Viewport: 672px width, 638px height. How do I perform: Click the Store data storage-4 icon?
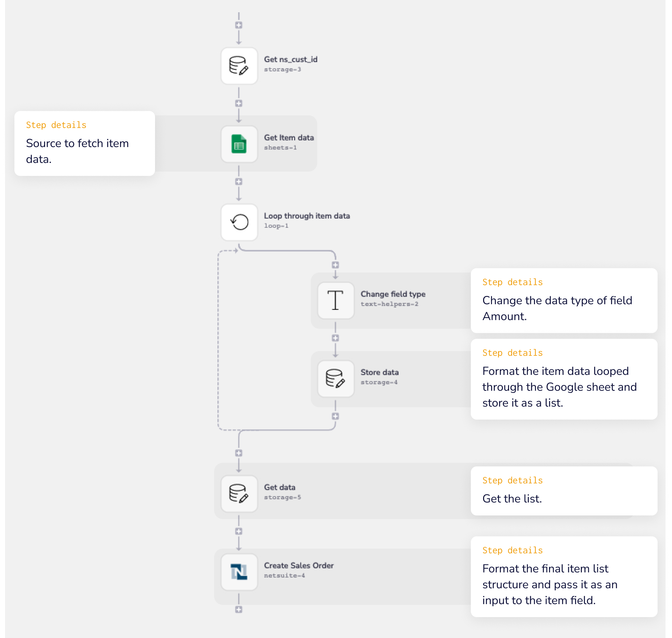336,379
